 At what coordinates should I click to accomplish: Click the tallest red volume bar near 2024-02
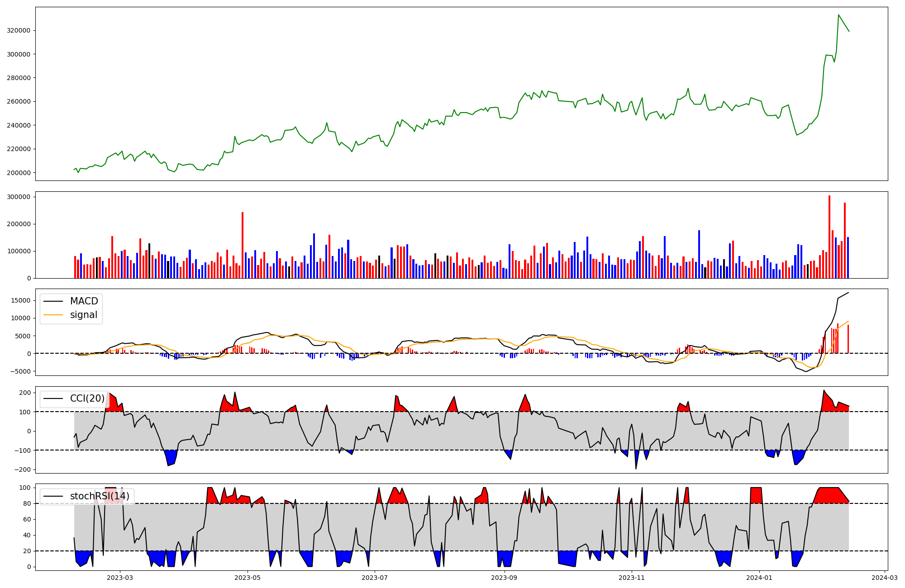(x=829, y=235)
